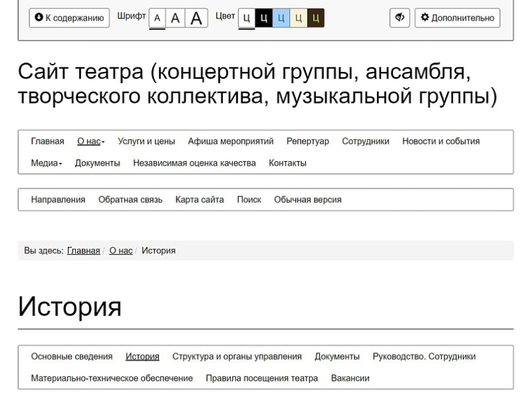Screen dimensions: 532x396
Task: Open "Афиша мероприятий" menu item
Action: [x=231, y=141]
